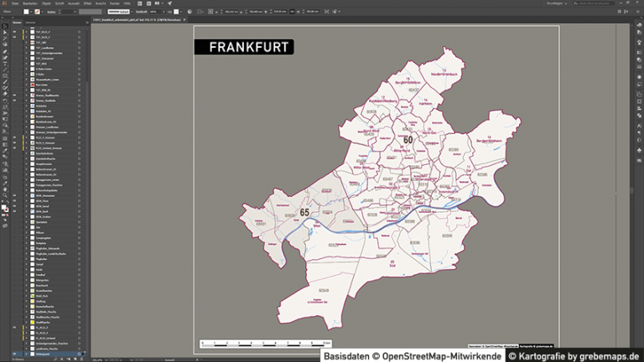Viewport: 644px width, 362px height.
Task: Select the Magic Wand tool
Action: click(x=5, y=39)
